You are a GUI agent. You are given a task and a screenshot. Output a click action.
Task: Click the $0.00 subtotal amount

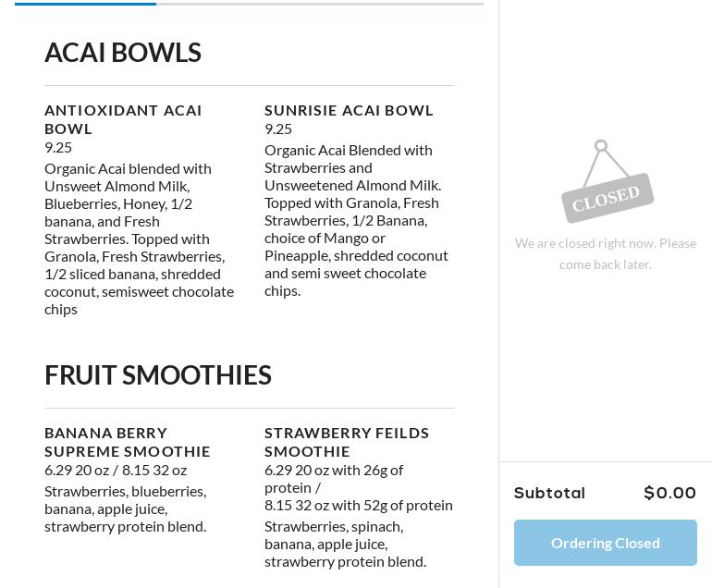pyautogui.click(x=670, y=493)
